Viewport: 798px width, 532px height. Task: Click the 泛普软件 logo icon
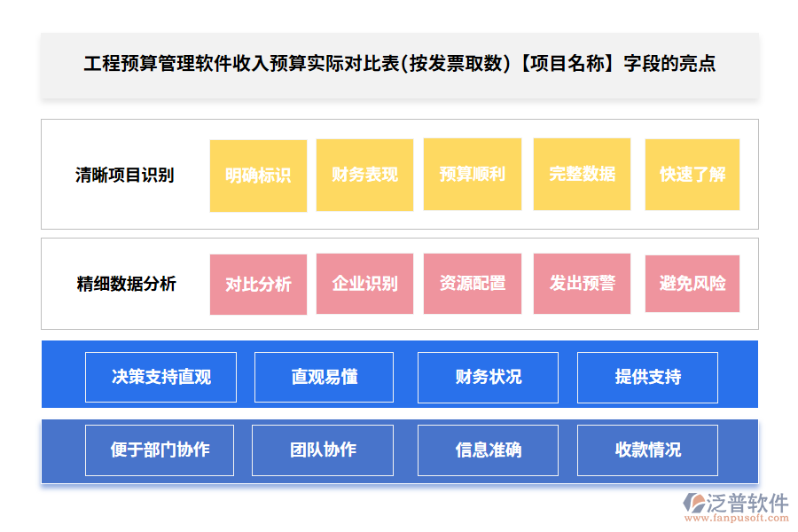692,504
